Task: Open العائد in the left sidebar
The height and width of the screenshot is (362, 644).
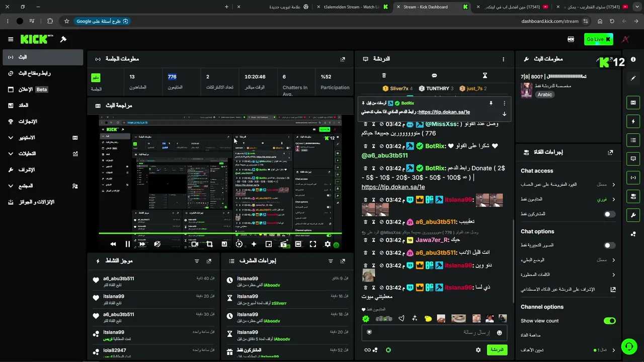Action: pyautogui.click(x=42, y=106)
